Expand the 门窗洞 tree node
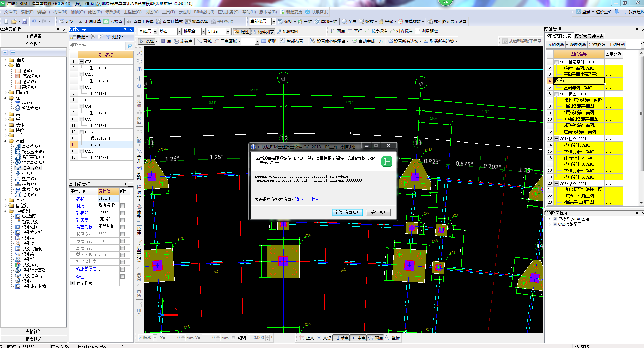 [x=5, y=92]
